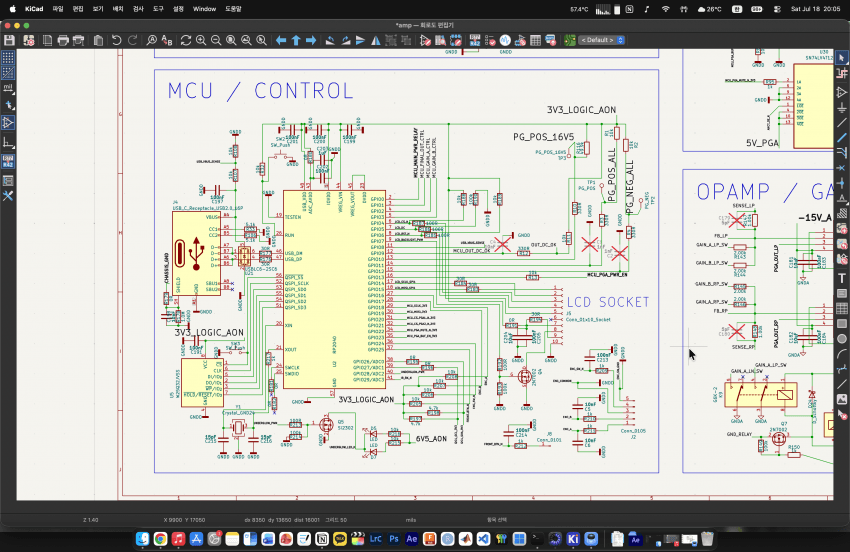Open the symbol library browser
The width and height of the screenshot is (850, 552).
click(440, 40)
